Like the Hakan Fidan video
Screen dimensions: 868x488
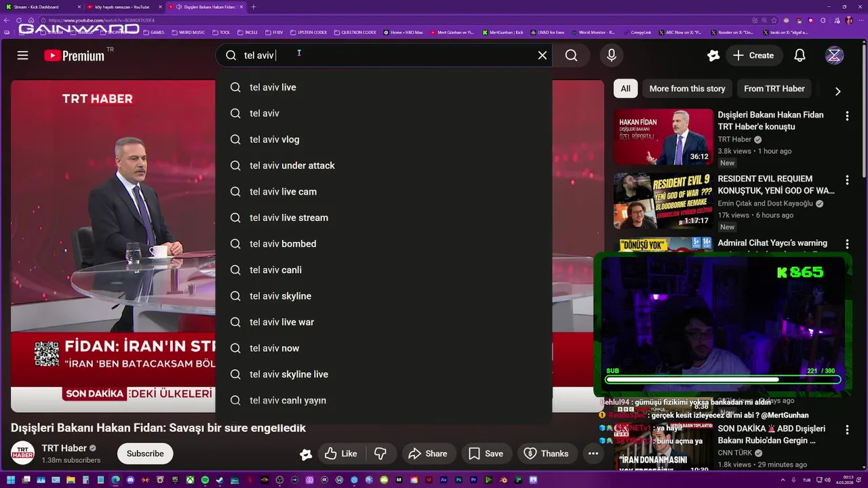pos(342,453)
